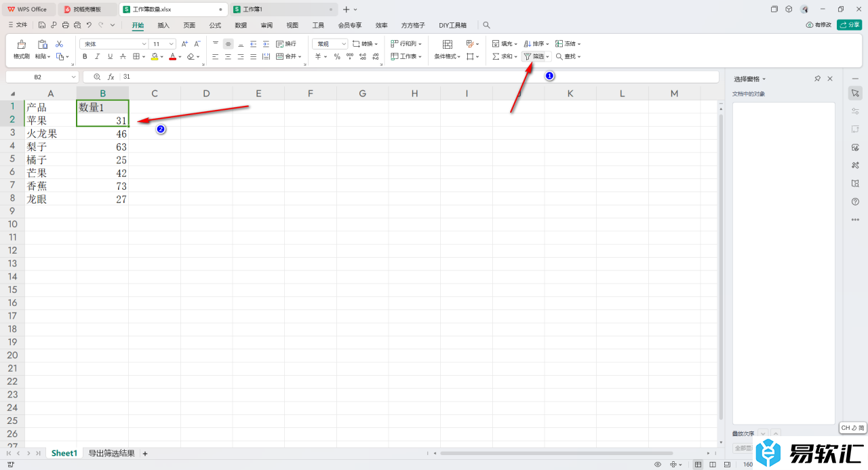
Task: Click the Name Box showing B2
Action: point(42,77)
